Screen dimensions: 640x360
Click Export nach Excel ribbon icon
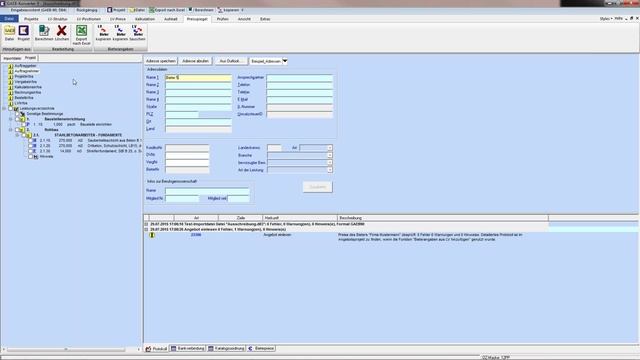coord(81,35)
